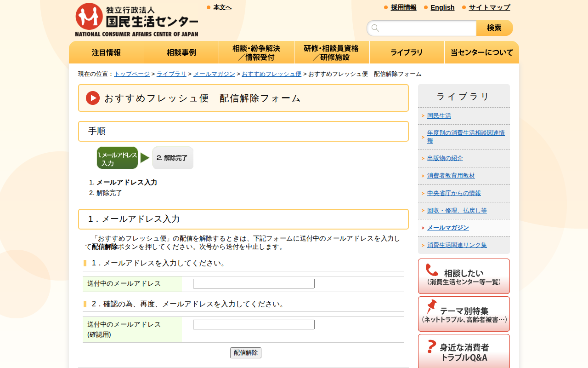Go to おすすめフレッシュ便 in breadcrumb
This screenshot has height=368, width=588.
coord(271,74)
